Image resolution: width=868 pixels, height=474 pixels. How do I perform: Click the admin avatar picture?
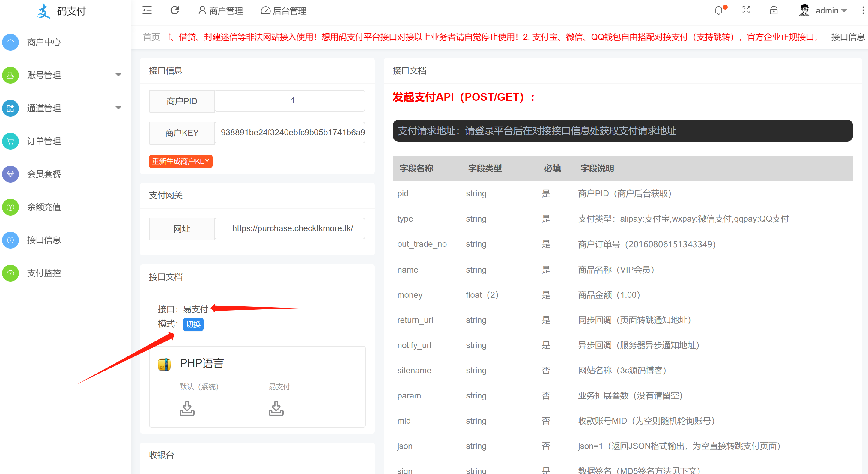point(804,10)
